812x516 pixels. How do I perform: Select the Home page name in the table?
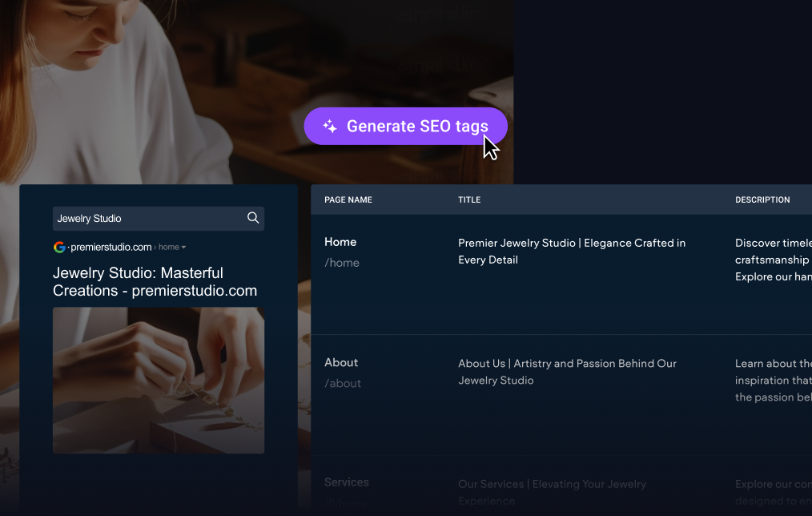pyautogui.click(x=340, y=242)
